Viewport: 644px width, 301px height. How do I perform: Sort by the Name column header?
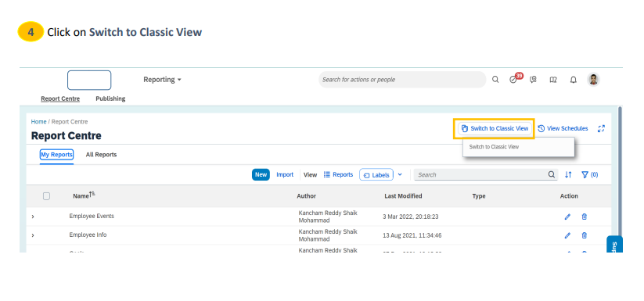(84, 195)
